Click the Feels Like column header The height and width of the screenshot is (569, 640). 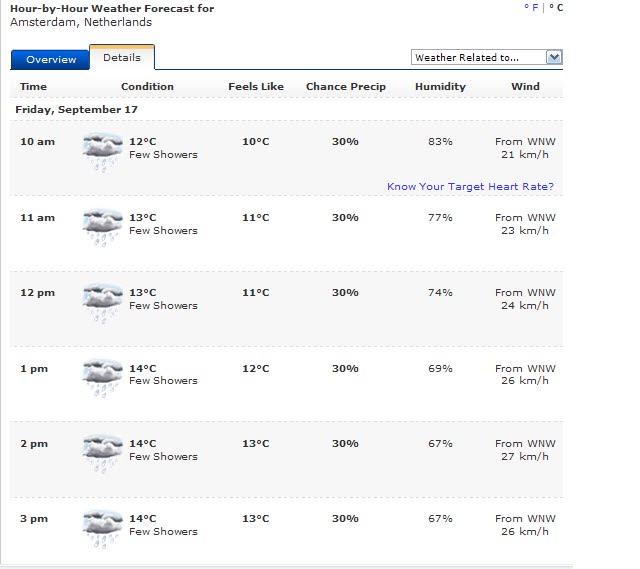(256, 87)
